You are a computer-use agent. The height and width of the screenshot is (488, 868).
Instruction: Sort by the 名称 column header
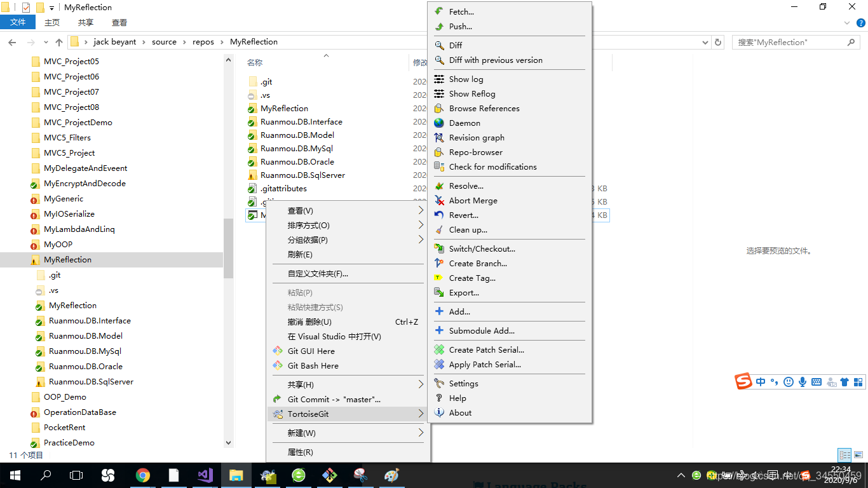coord(255,62)
